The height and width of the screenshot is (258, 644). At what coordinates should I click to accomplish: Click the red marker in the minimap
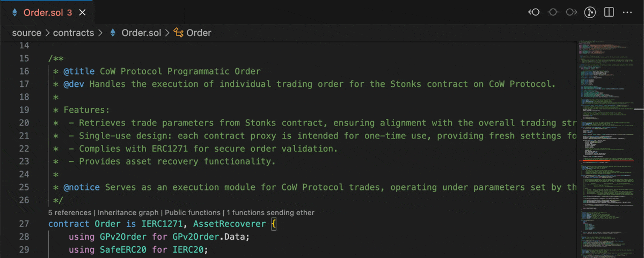pyautogui.click(x=602, y=160)
